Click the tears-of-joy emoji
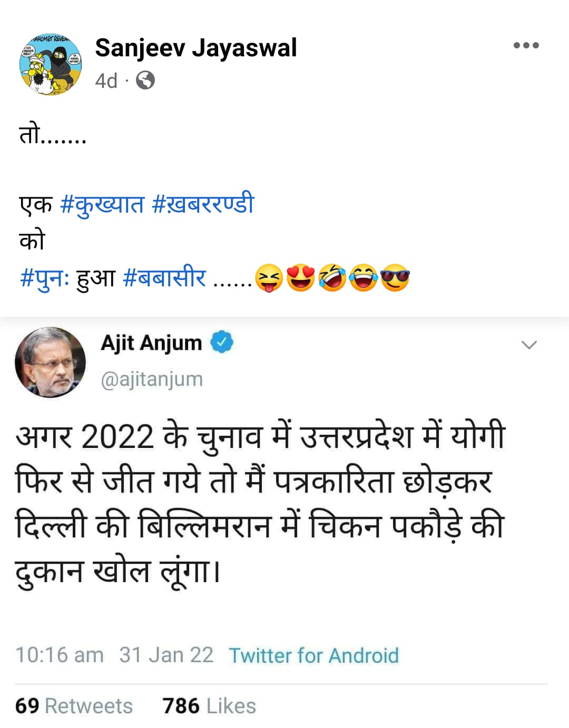The height and width of the screenshot is (728, 569). [364, 278]
